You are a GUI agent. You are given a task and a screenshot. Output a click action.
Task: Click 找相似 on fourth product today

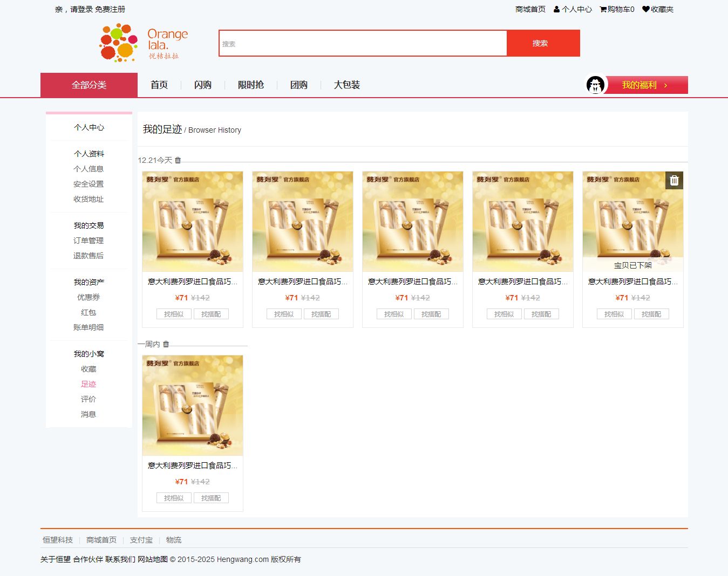[504, 314]
